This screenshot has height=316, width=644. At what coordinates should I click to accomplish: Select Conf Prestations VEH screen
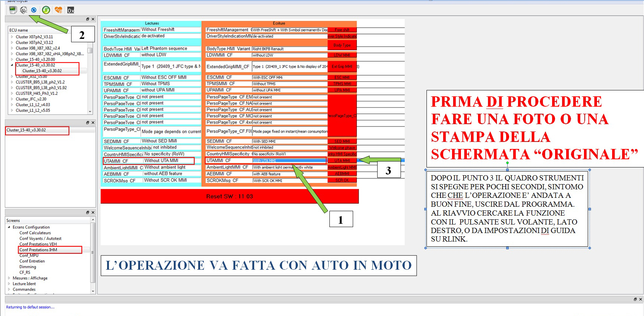tap(38, 244)
